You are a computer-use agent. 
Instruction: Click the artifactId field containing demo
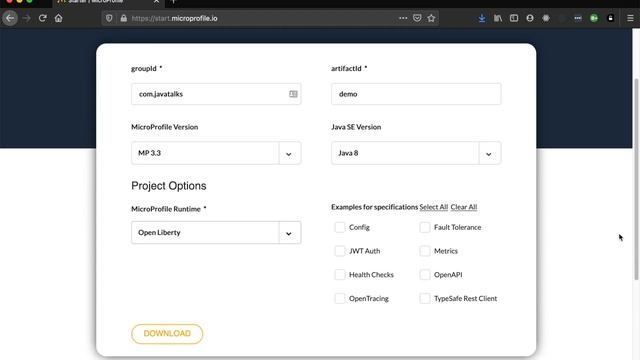coord(416,94)
